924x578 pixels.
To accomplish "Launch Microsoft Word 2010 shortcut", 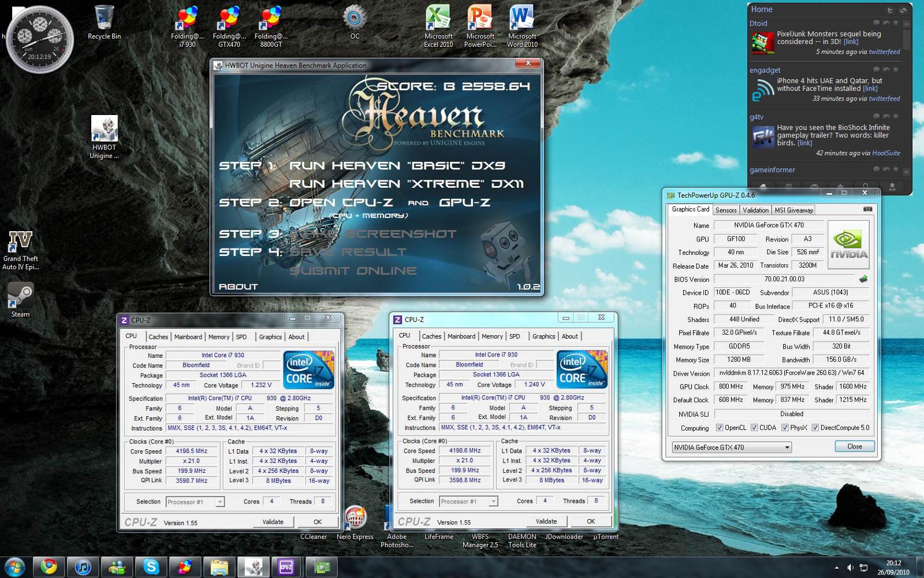I will [x=522, y=27].
